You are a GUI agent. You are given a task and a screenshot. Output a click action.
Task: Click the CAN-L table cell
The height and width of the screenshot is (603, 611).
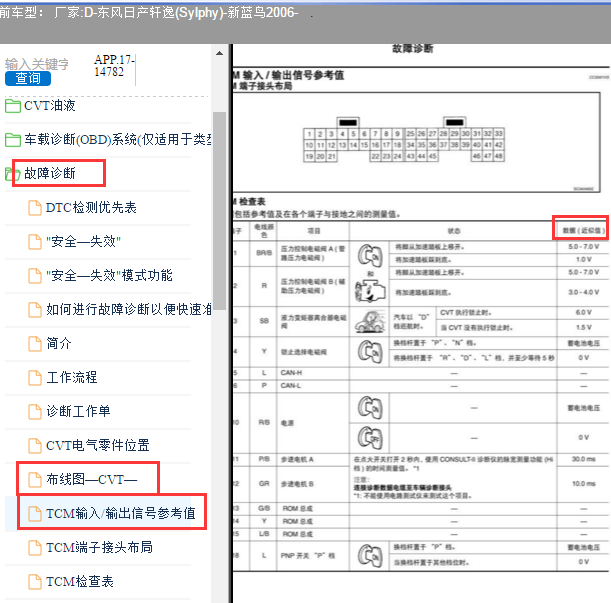[313, 385]
